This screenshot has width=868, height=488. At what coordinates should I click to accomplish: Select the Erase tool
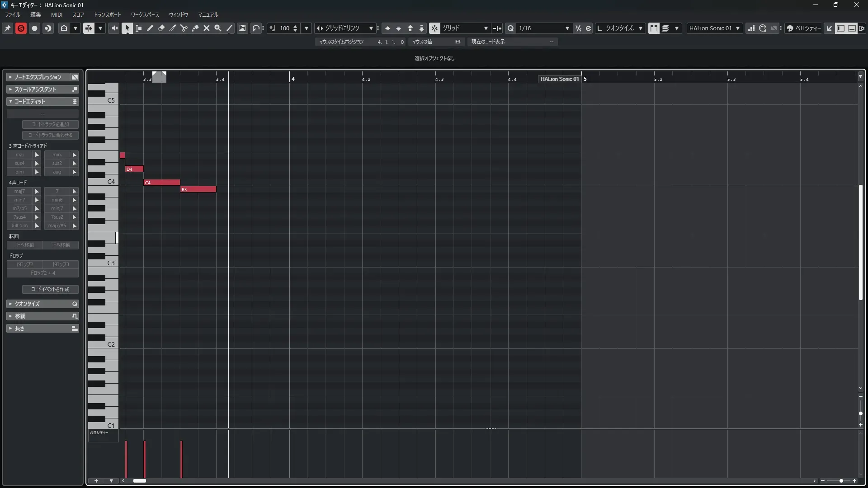coord(161,28)
